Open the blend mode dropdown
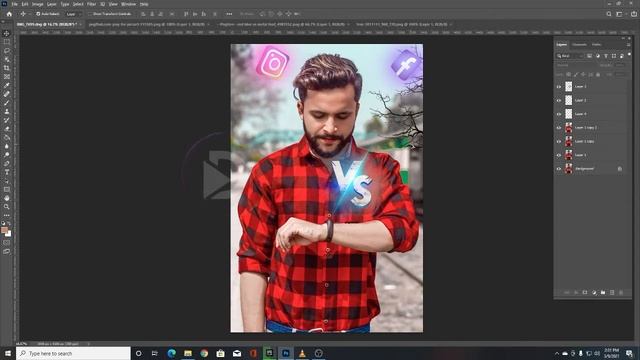This screenshot has width=640, height=360. 575,65
